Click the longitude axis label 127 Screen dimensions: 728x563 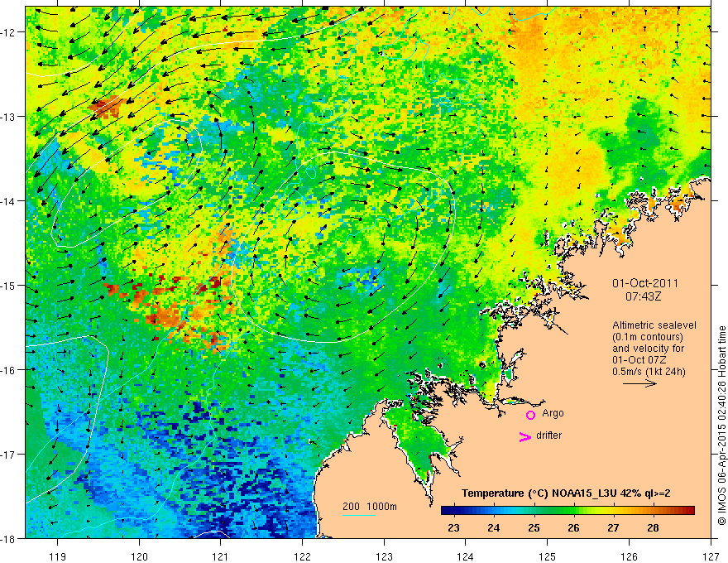pos(711,556)
